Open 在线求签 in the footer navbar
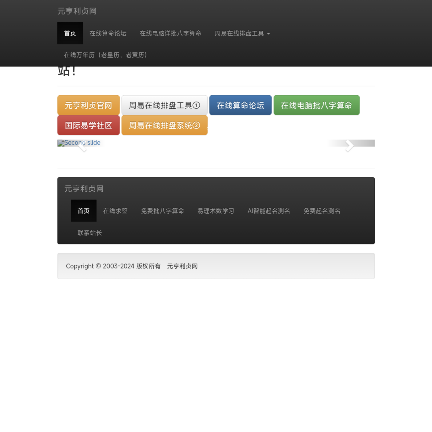Viewport: 432px width, 432px height. click(x=115, y=211)
